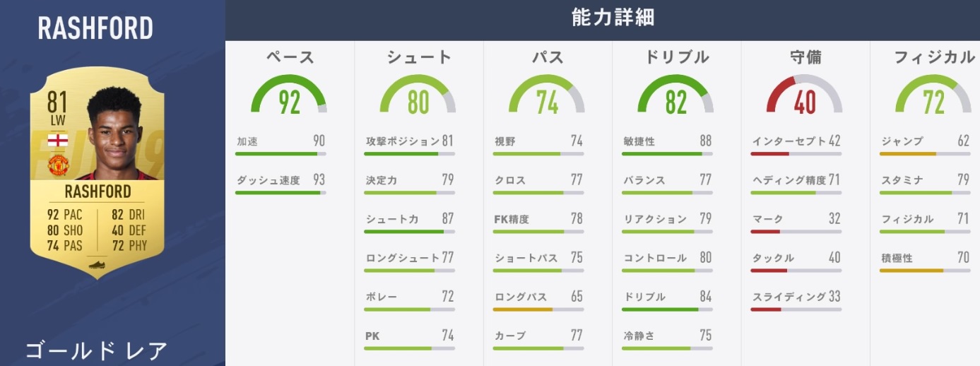Click the orange ロングパス stat bar

(538, 309)
